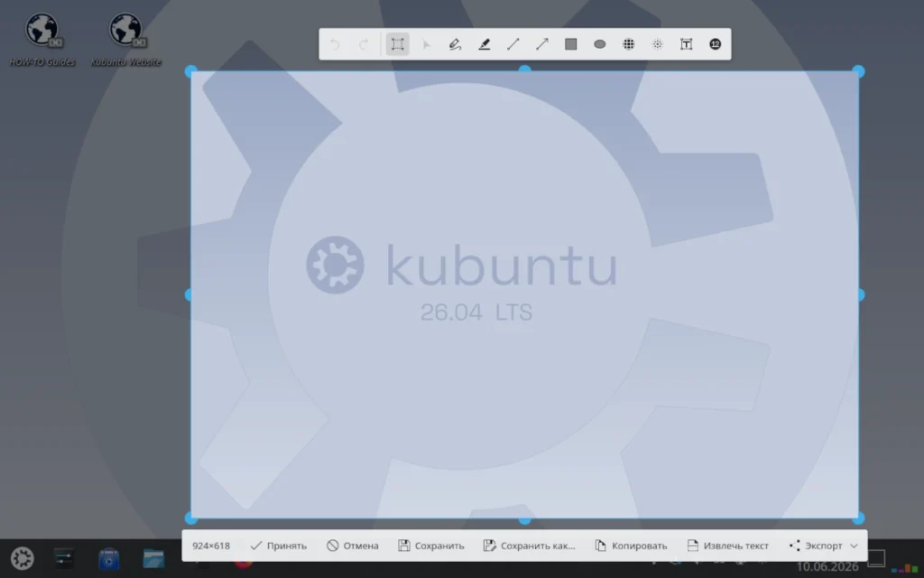
Task: Click the bottom-left selection corner handle
Action: pos(191,518)
